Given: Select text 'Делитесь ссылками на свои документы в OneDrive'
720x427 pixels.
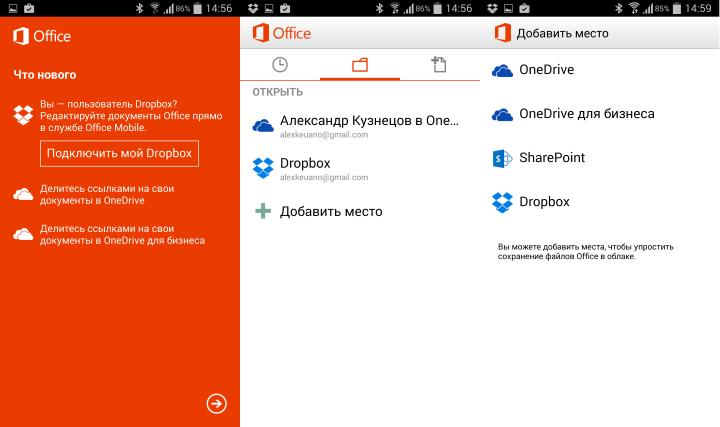Looking at the screenshot, I should pyautogui.click(x=107, y=195).
